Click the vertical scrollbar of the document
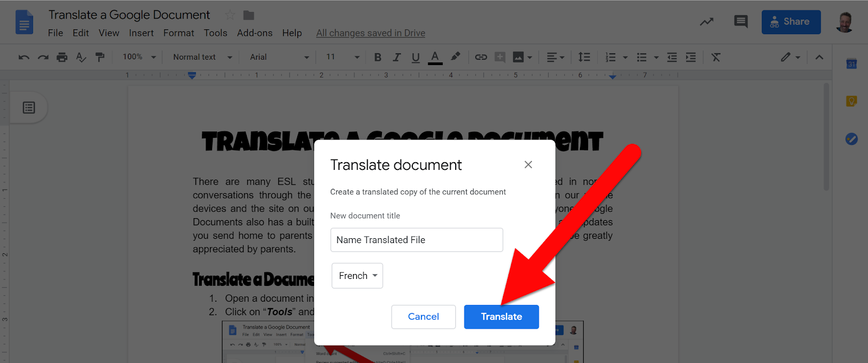 (x=826, y=136)
